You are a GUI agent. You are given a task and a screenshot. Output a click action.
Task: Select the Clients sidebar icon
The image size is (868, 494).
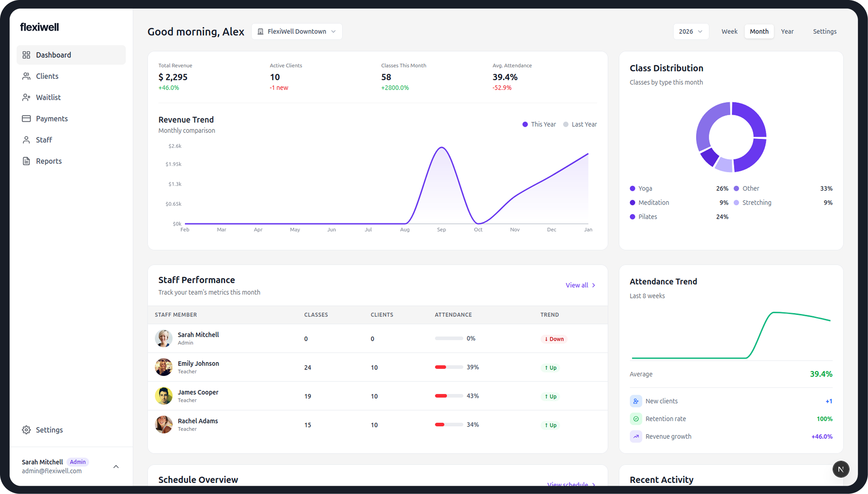[27, 76]
